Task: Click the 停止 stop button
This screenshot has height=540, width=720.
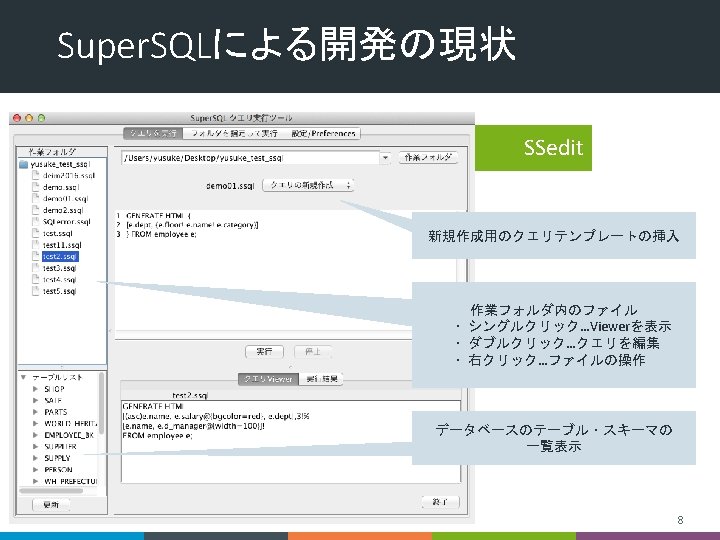Action: pyautogui.click(x=313, y=352)
